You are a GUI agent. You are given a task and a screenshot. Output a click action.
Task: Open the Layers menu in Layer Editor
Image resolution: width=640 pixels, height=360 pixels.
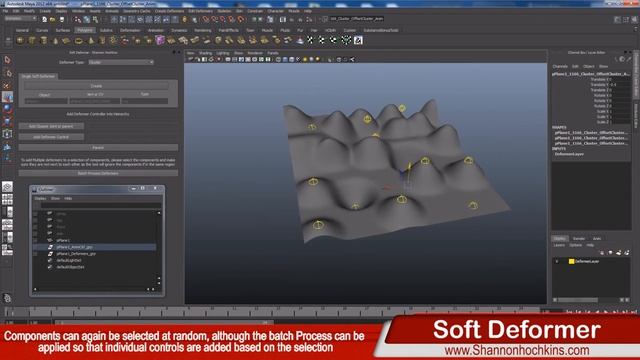pos(559,245)
